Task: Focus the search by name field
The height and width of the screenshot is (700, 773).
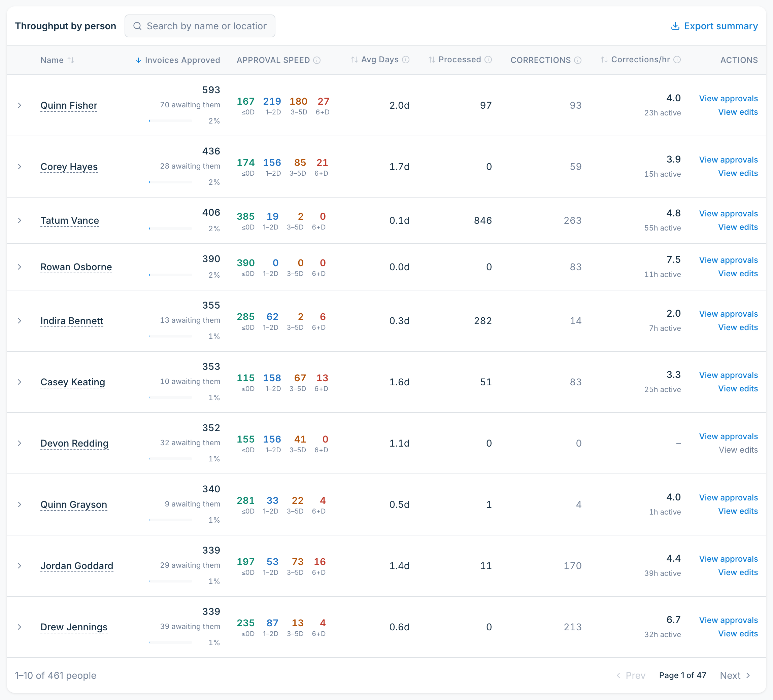Action: tap(200, 26)
